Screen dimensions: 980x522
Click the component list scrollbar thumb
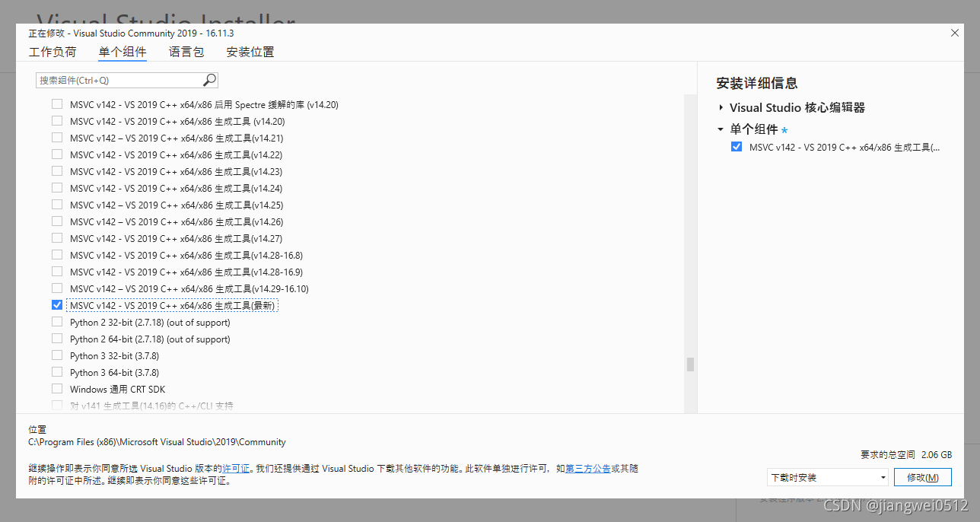(690, 364)
